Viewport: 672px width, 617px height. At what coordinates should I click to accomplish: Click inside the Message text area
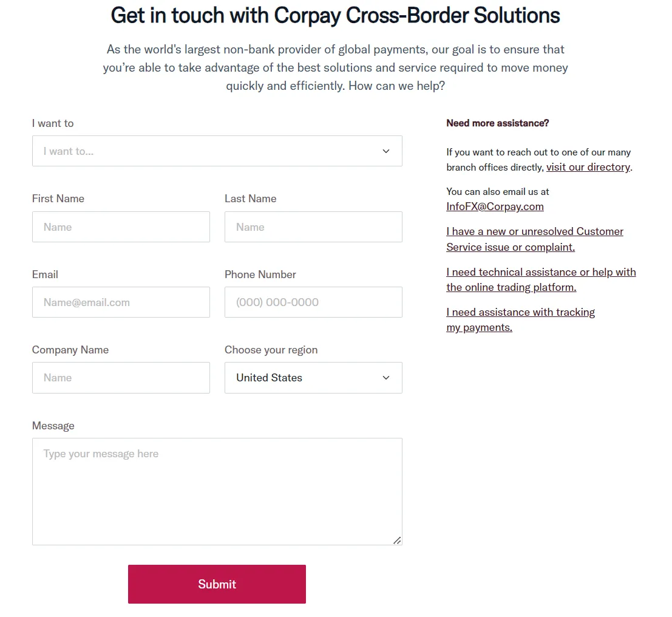[x=217, y=491]
